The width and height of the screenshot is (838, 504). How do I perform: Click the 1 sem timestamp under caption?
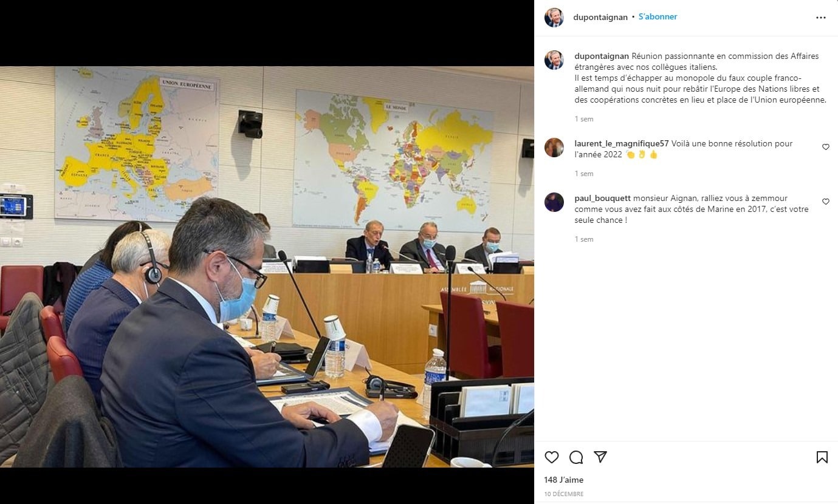(x=584, y=119)
